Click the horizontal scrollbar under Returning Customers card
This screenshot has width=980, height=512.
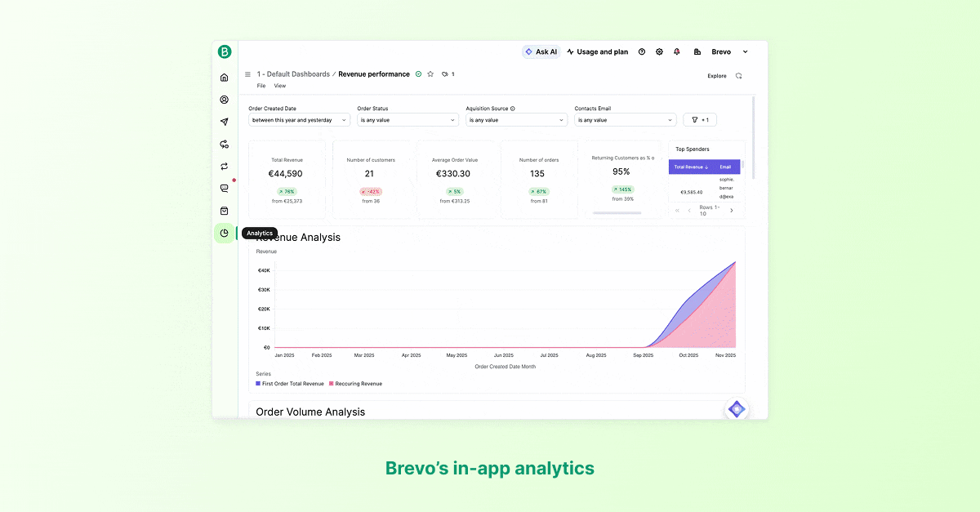[617, 213]
